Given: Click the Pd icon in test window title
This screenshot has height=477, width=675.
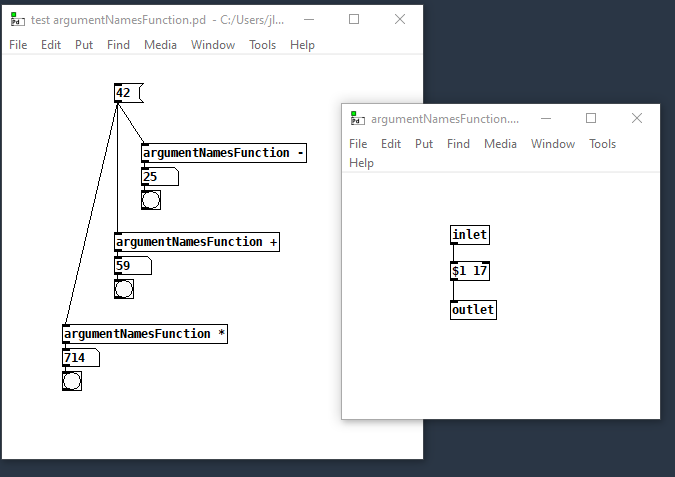Looking at the screenshot, I should pos(17,20).
